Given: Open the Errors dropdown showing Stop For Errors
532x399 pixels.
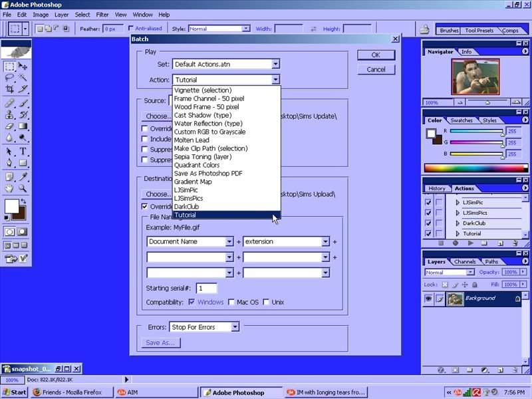Looking at the screenshot, I should point(235,327).
